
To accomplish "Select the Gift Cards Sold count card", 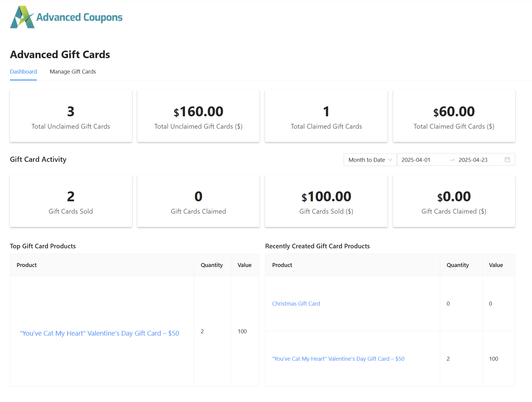I will 71,201.
